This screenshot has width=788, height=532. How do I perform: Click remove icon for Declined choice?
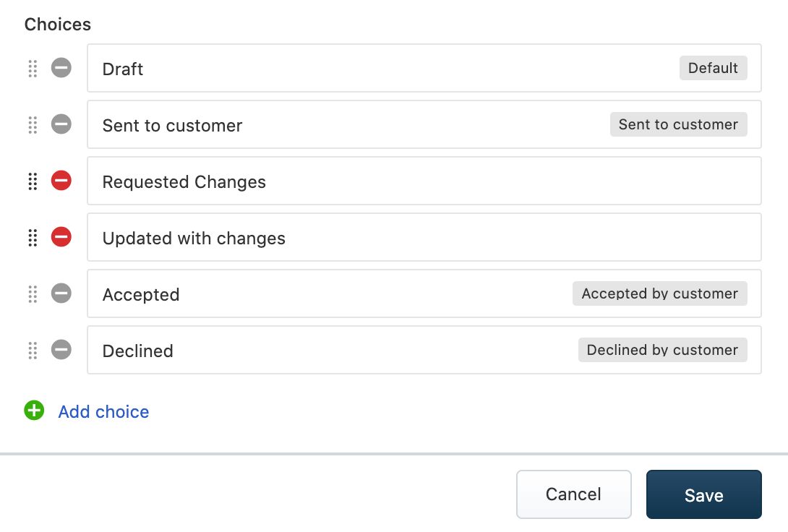[x=61, y=350]
